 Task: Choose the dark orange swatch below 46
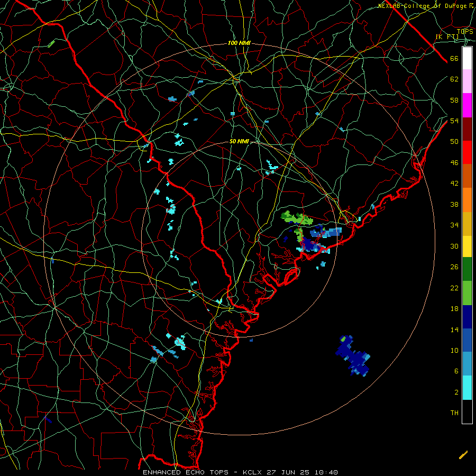[x=467, y=176]
